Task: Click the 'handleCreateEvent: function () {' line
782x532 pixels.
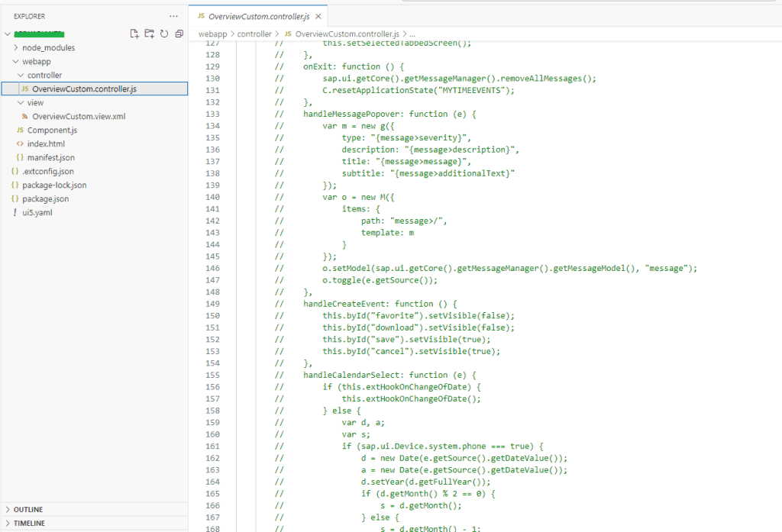Action: [380, 304]
